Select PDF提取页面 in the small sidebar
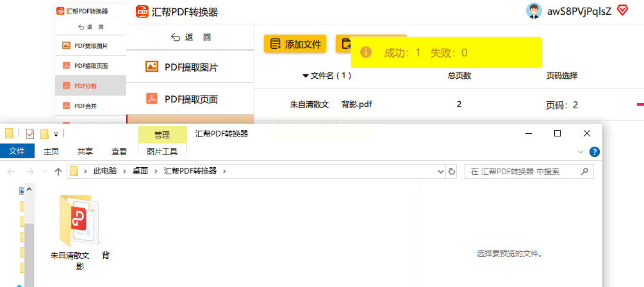Screen dimensions: 644x287 [x=91, y=66]
